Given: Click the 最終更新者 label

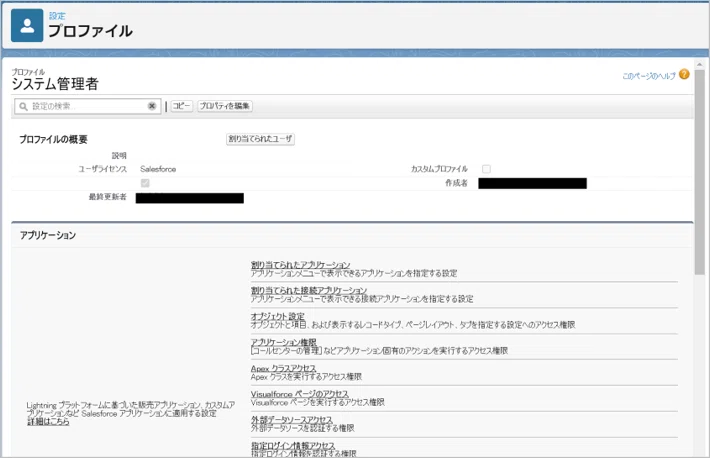Looking at the screenshot, I should [108, 197].
